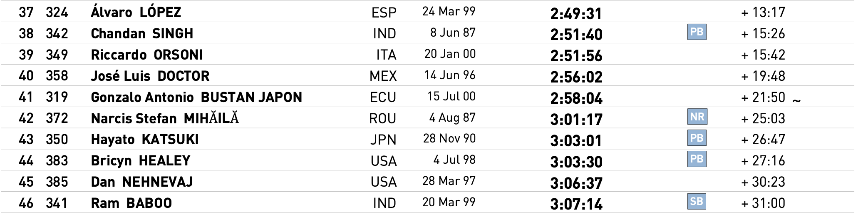Image resolution: width=868 pixels, height=215 pixels.
Task: Click the finish time 2:49:31
Action: (x=576, y=14)
